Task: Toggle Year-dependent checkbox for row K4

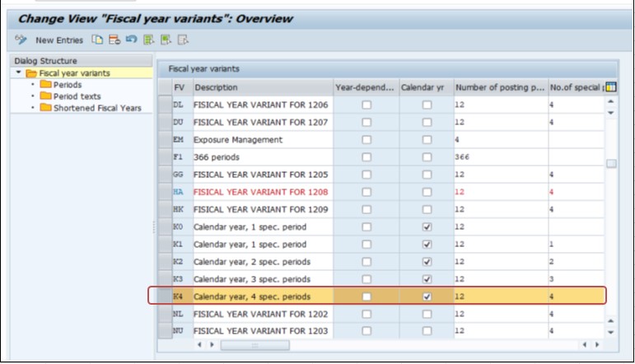Action: point(367,296)
